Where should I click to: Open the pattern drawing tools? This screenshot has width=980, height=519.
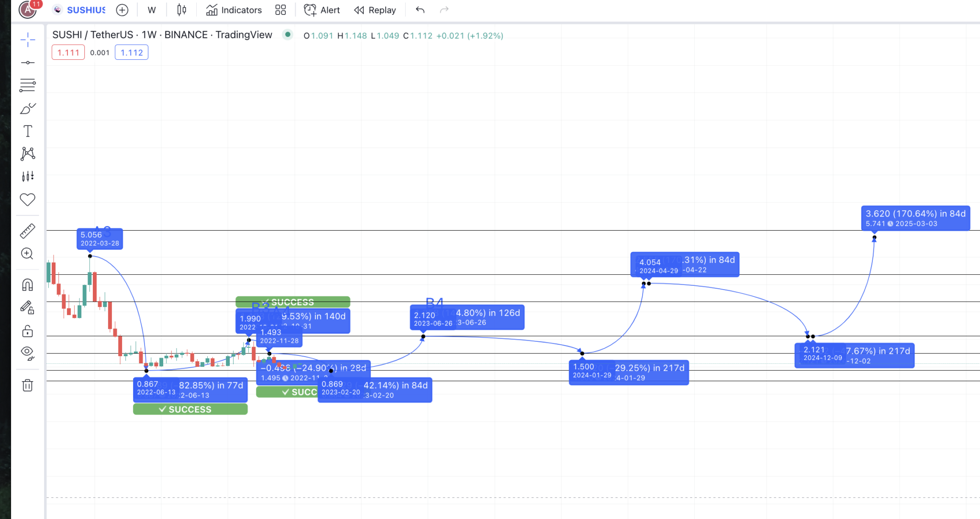[28, 154]
